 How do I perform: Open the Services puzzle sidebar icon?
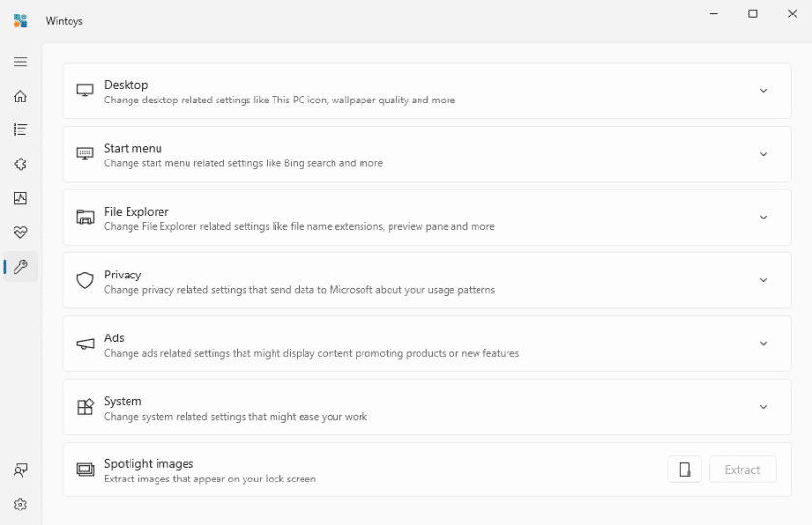[20, 164]
